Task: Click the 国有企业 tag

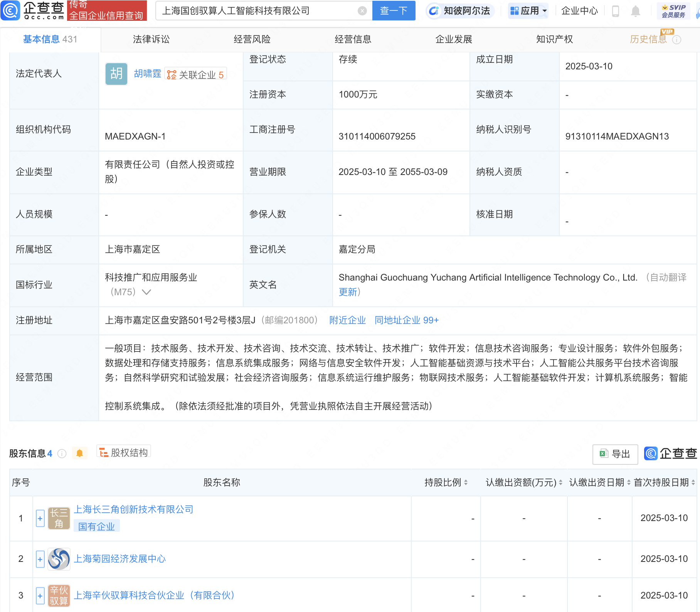Action: (96, 526)
